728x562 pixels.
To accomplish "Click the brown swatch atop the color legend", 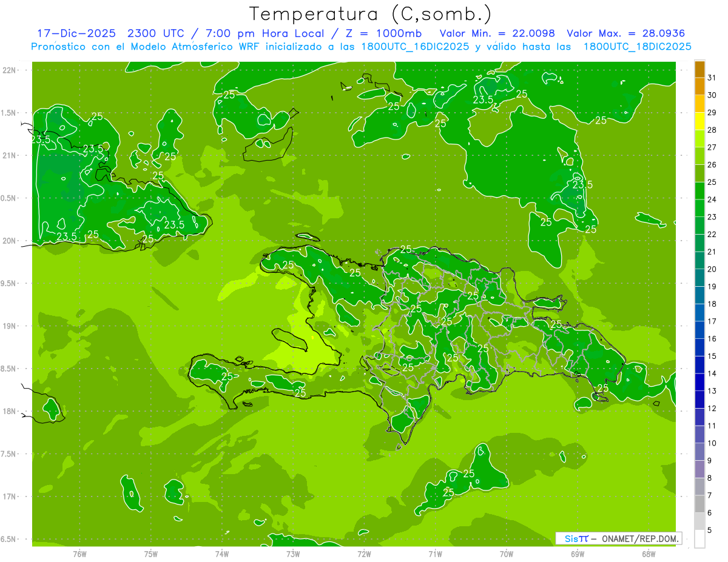I will pyautogui.click(x=699, y=69).
